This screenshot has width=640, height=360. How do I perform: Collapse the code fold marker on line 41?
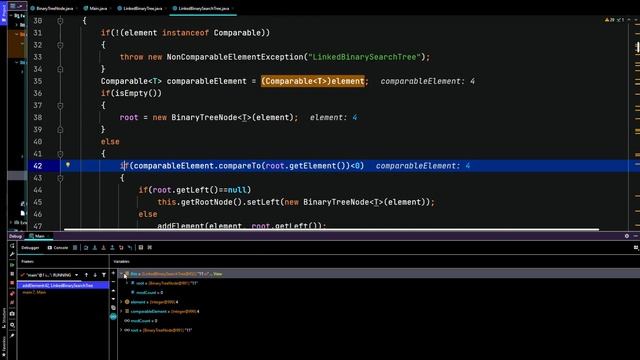point(60,154)
